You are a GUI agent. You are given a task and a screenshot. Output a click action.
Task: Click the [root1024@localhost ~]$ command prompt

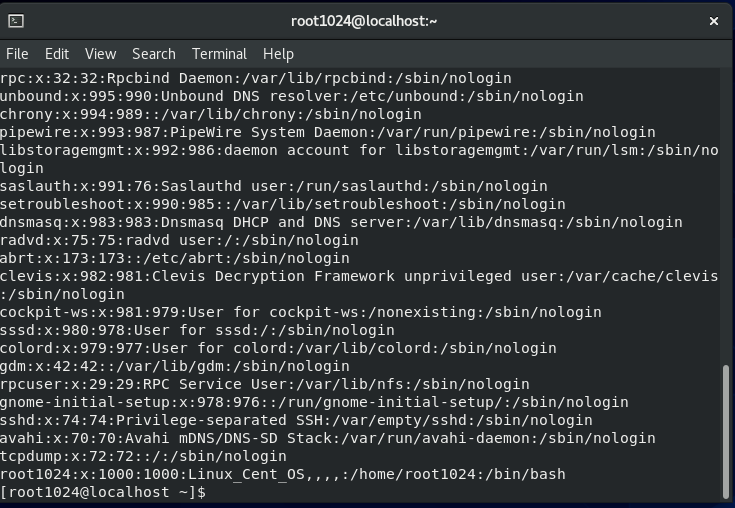pos(103,492)
